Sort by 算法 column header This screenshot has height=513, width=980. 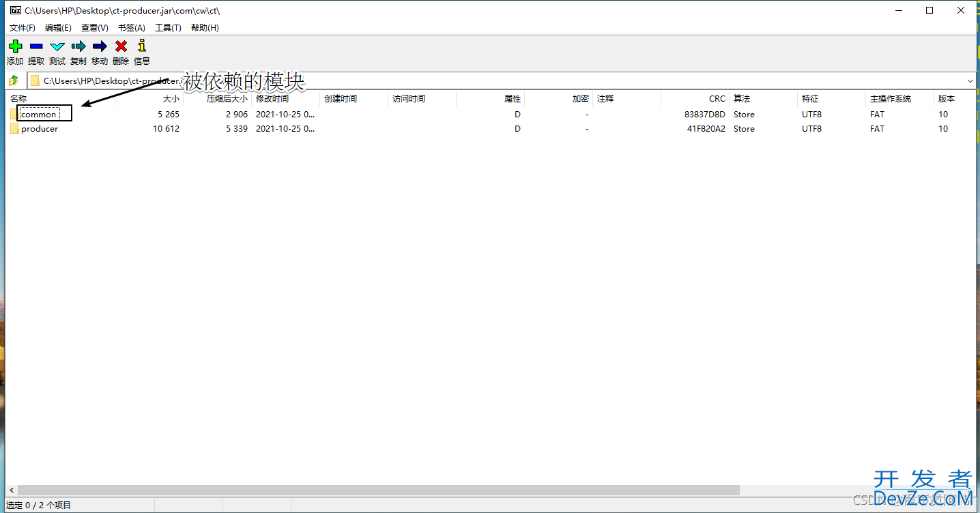(x=742, y=99)
